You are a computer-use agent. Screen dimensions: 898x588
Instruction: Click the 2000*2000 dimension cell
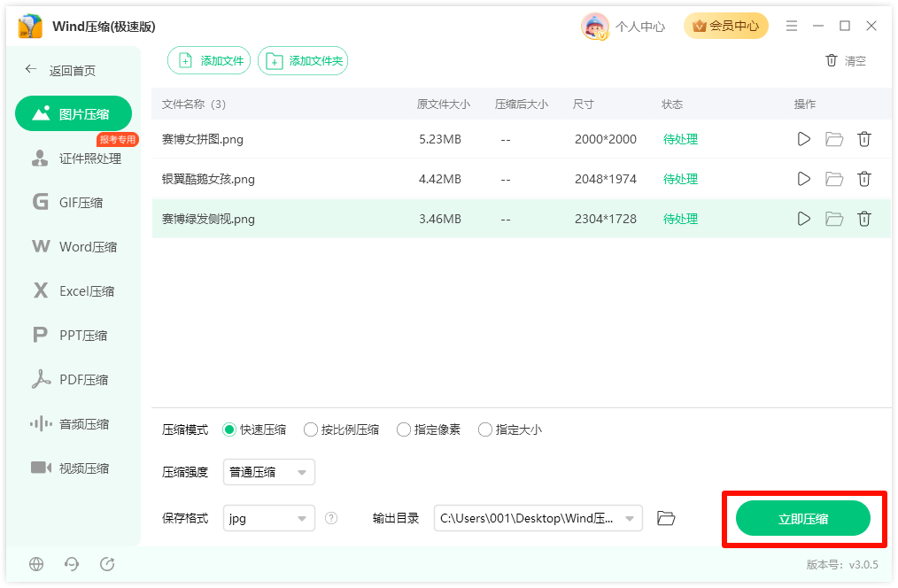click(606, 139)
